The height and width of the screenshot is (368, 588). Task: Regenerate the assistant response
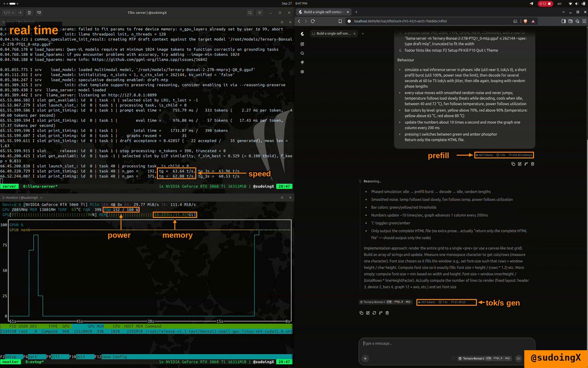pyautogui.click(x=374, y=313)
